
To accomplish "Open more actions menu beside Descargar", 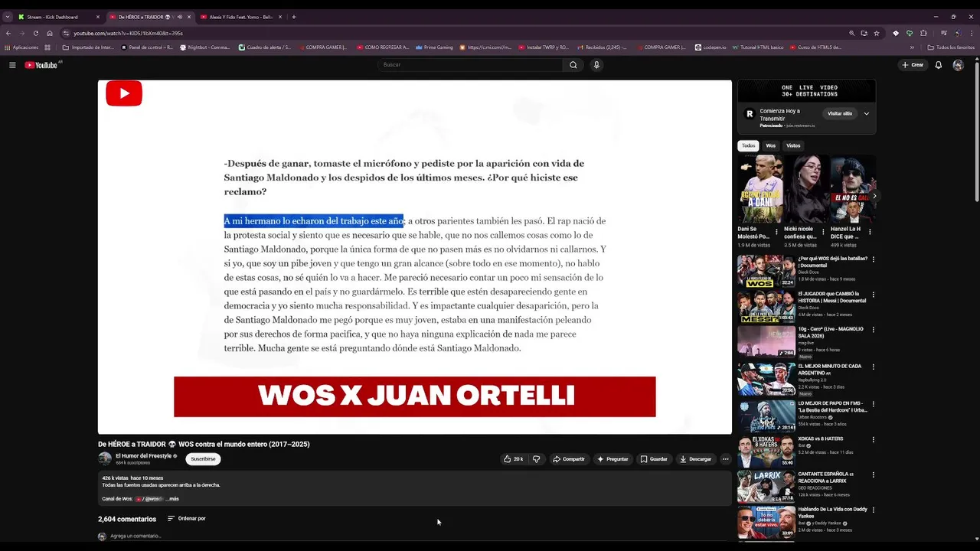I will click(725, 459).
